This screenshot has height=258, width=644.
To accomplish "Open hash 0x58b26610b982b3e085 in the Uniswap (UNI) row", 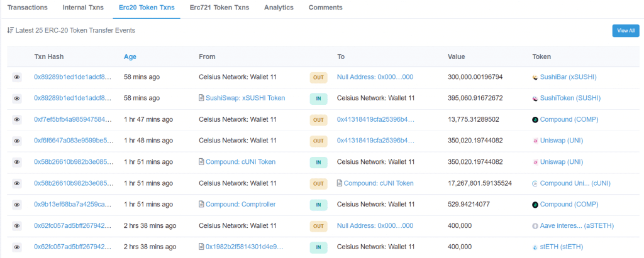I will point(73,161).
